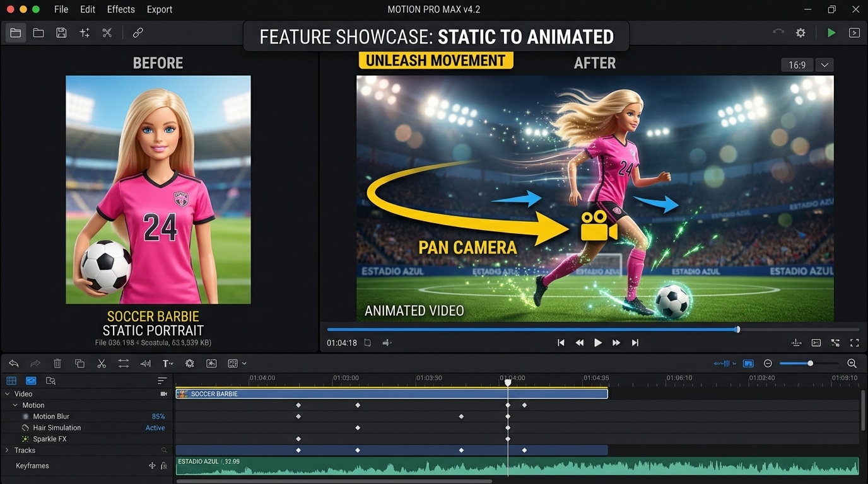Click the playback progress bar handle
This screenshot has width=868, height=484.
coord(737,329)
